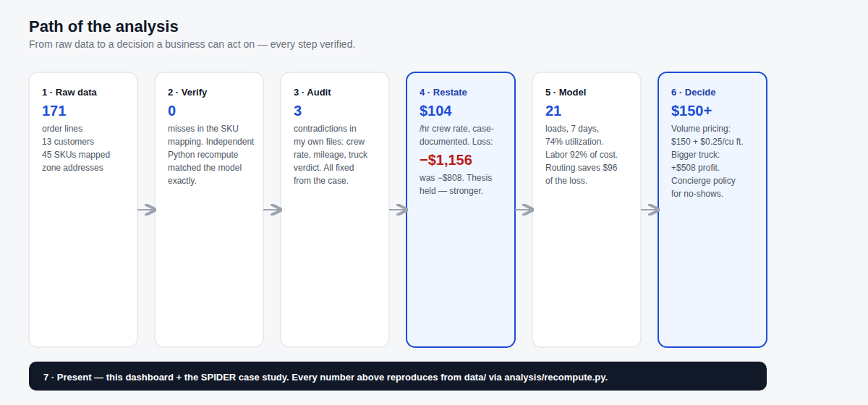Click '45 SKUs mapped' line
The height and width of the screenshot is (405, 868).
pos(76,155)
